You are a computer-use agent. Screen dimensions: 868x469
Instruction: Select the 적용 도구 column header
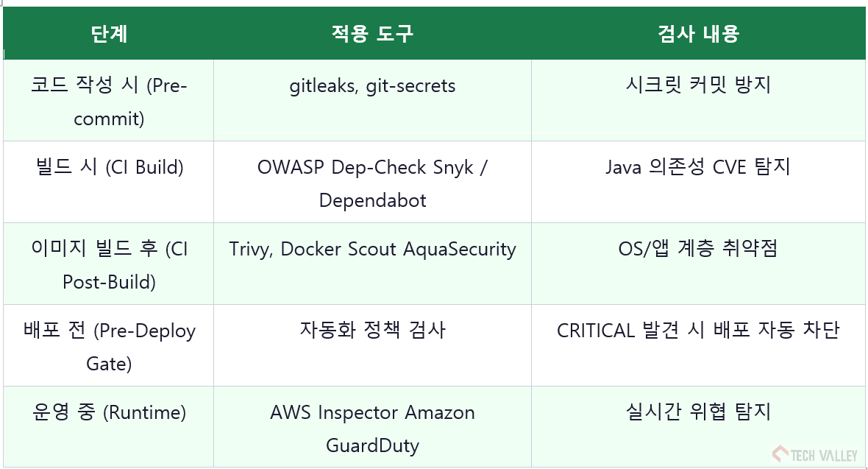(x=372, y=33)
